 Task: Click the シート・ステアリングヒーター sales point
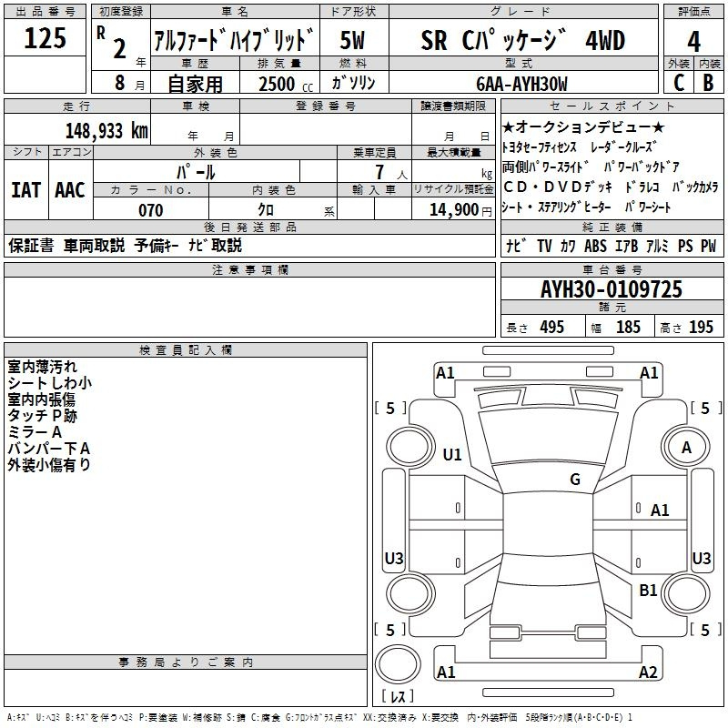[556, 207]
